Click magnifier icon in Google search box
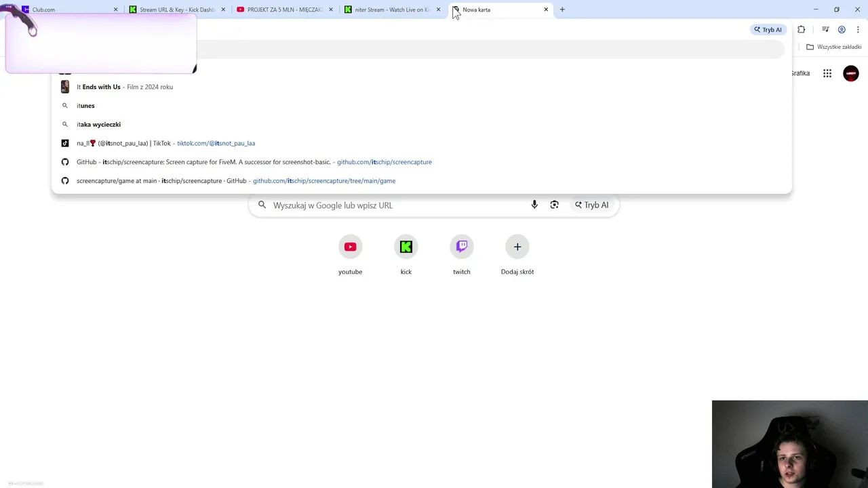868x488 pixels. point(262,205)
